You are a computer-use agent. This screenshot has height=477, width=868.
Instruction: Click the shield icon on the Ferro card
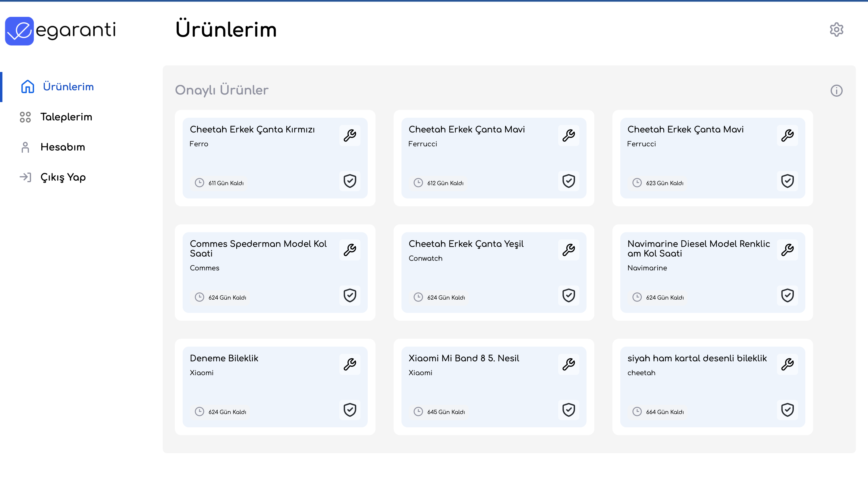click(350, 181)
